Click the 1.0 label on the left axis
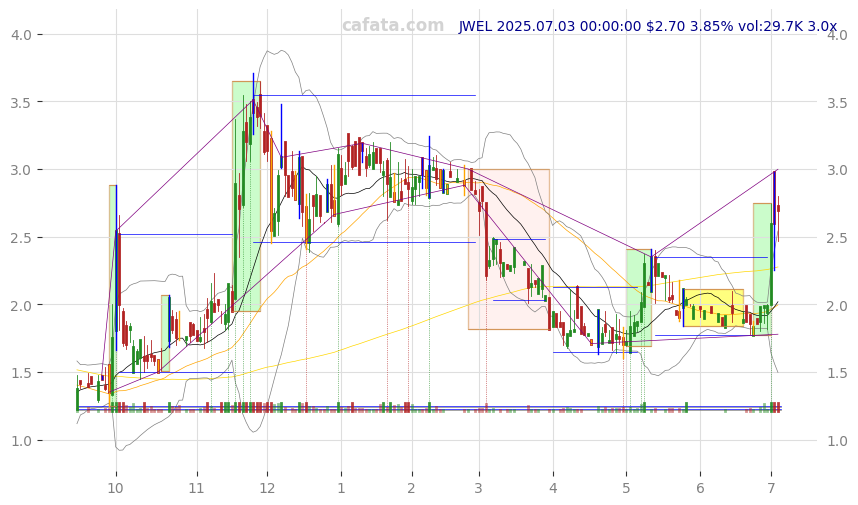The image size is (858, 505). point(21,441)
